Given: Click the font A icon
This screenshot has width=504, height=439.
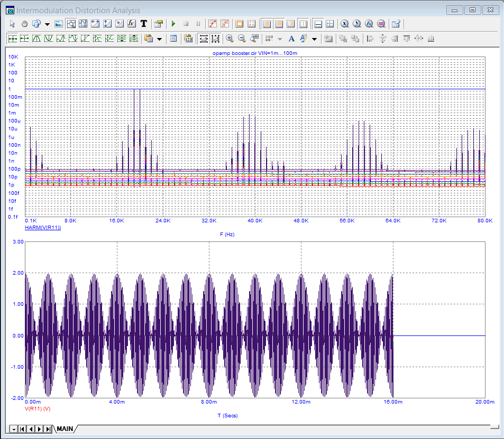Looking at the screenshot, I should click(291, 39).
